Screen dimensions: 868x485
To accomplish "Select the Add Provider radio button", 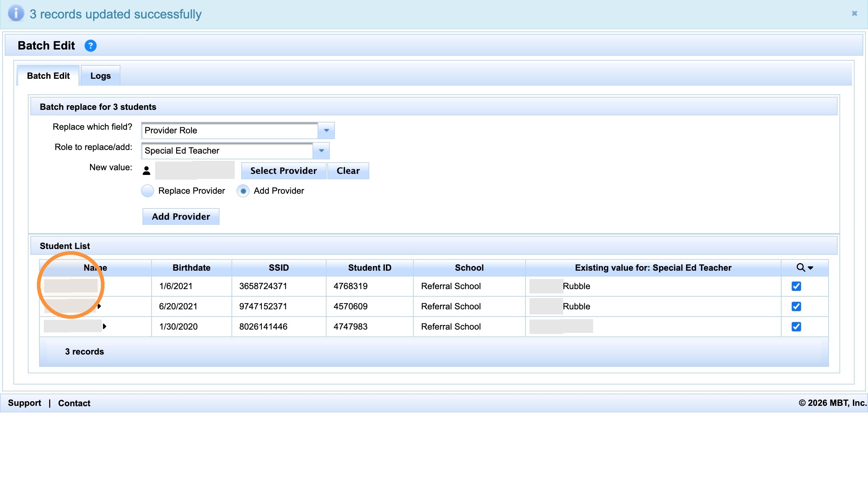I will [x=243, y=191].
